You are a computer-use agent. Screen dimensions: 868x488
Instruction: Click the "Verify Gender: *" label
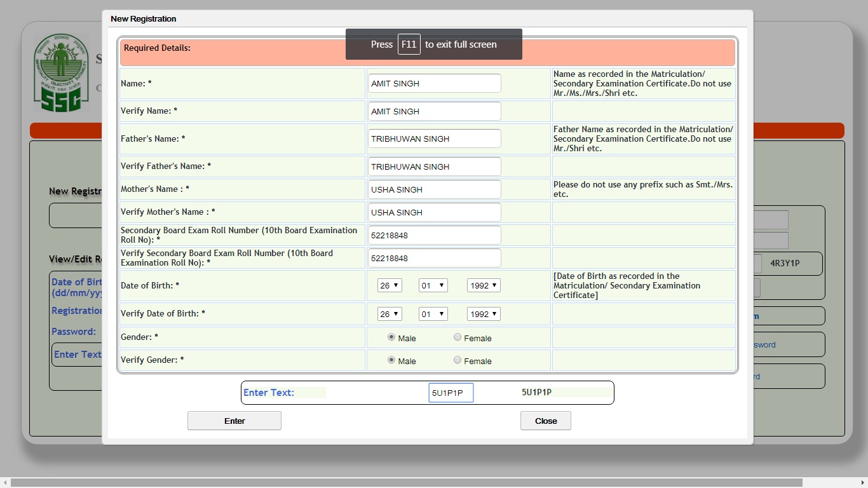[x=153, y=360]
